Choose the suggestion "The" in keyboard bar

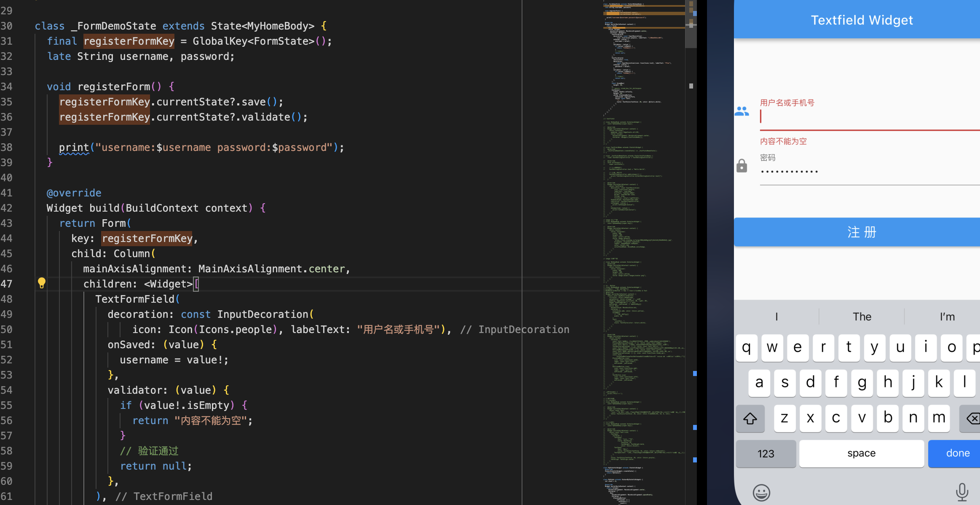coord(862,317)
